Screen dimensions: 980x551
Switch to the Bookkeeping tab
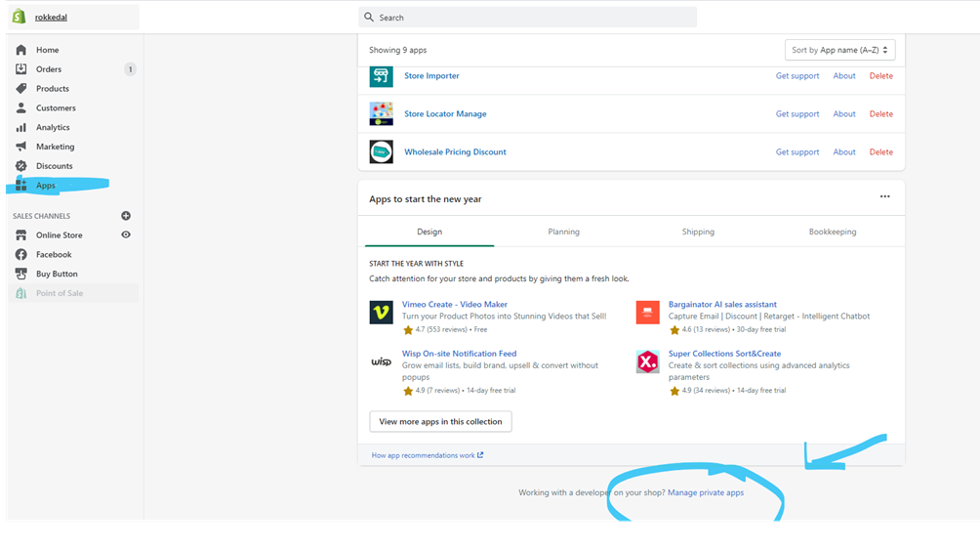(832, 232)
